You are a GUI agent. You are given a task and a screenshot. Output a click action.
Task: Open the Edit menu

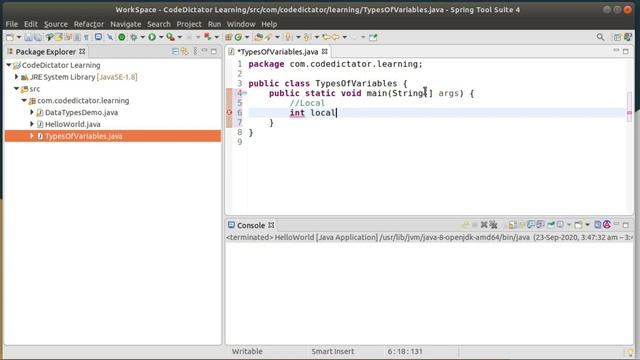(x=31, y=24)
